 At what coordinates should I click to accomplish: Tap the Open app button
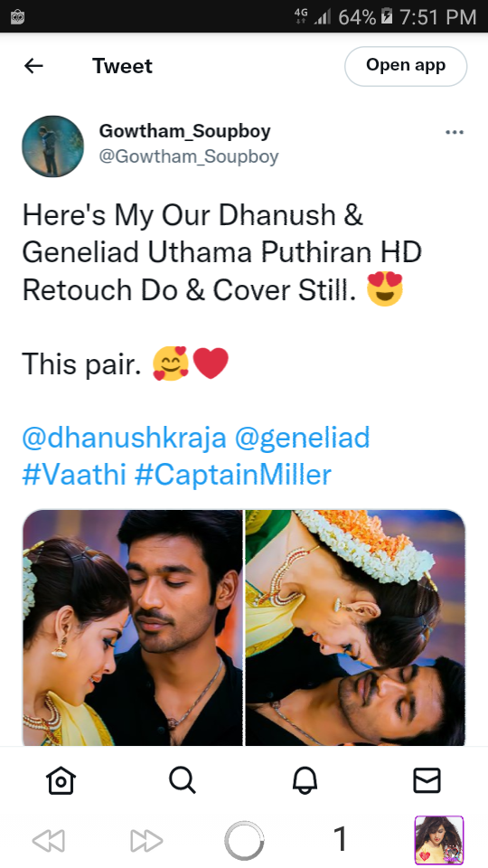pos(406,66)
